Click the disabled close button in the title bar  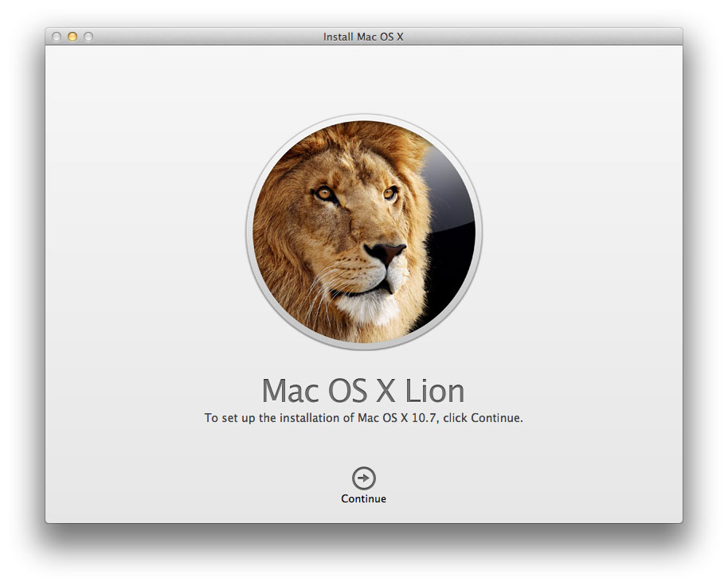click(x=57, y=37)
